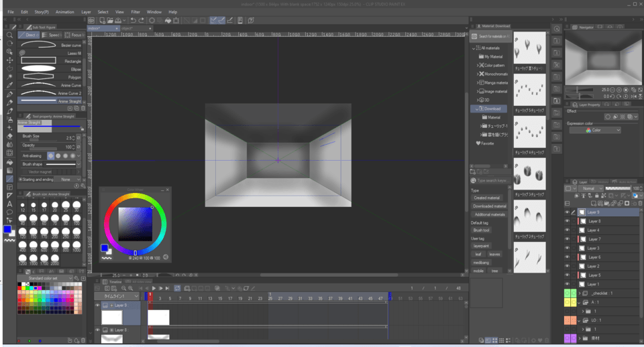Click the Created material type tag
This screenshot has width=644, height=347.
click(486, 198)
